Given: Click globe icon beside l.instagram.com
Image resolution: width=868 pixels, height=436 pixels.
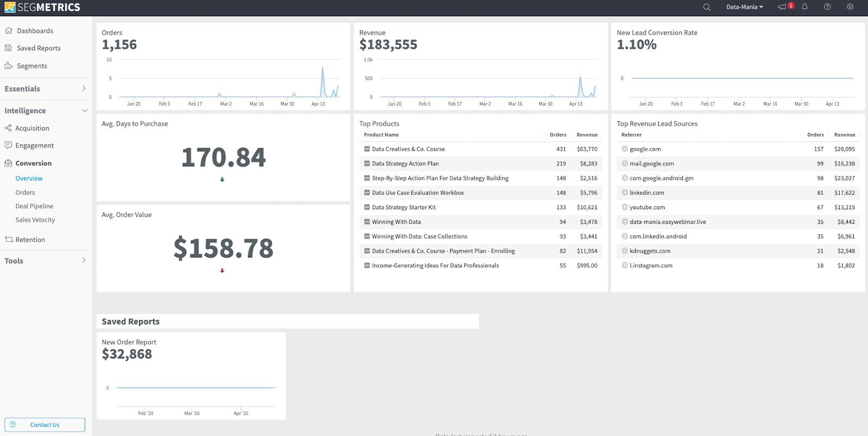Looking at the screenshot, I should click(624, 266).
